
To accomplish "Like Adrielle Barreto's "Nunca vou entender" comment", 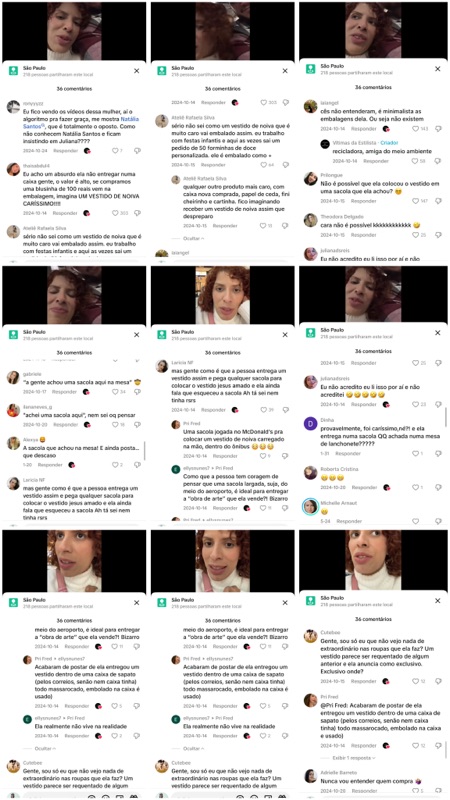I will (416, 791).
